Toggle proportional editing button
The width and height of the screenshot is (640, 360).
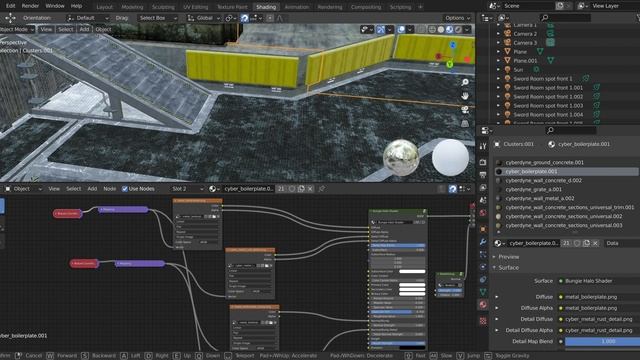270,18
